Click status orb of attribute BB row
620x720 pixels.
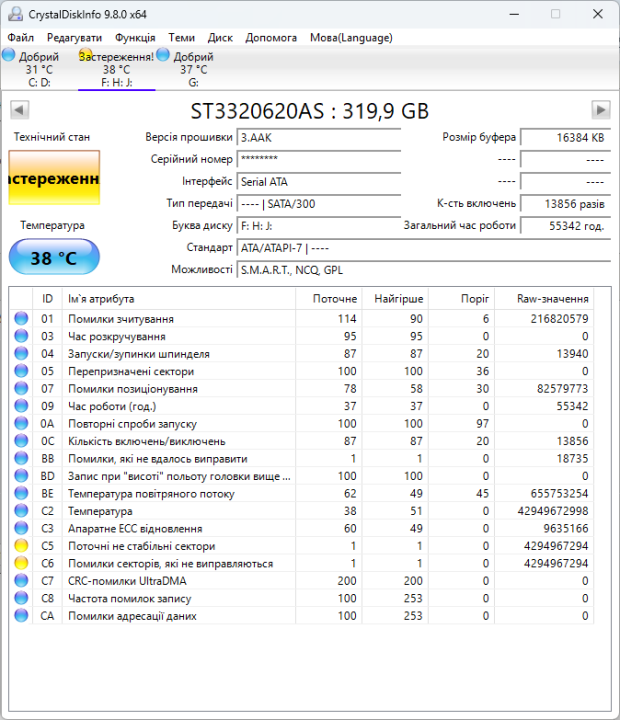21,458
